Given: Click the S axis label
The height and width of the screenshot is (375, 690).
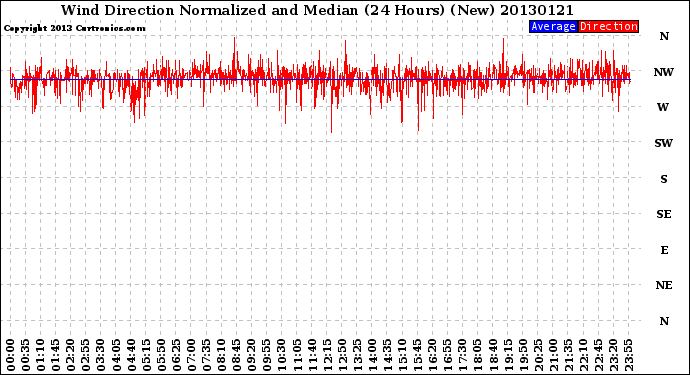Looking at the screenshot, I should 664,179.
